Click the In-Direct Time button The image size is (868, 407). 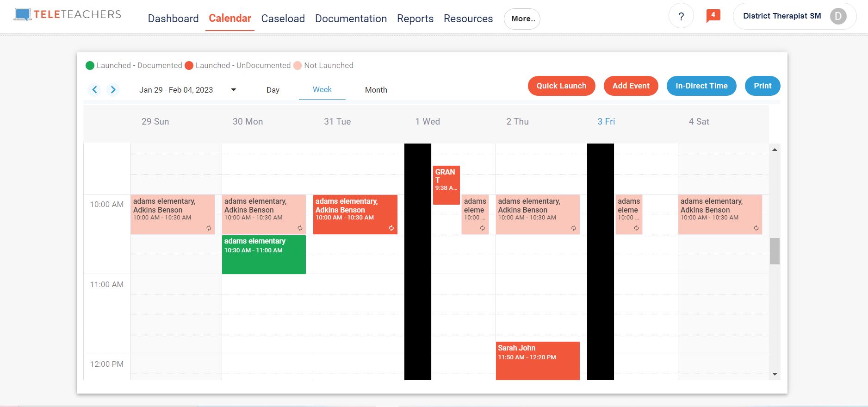click(701, 86)
